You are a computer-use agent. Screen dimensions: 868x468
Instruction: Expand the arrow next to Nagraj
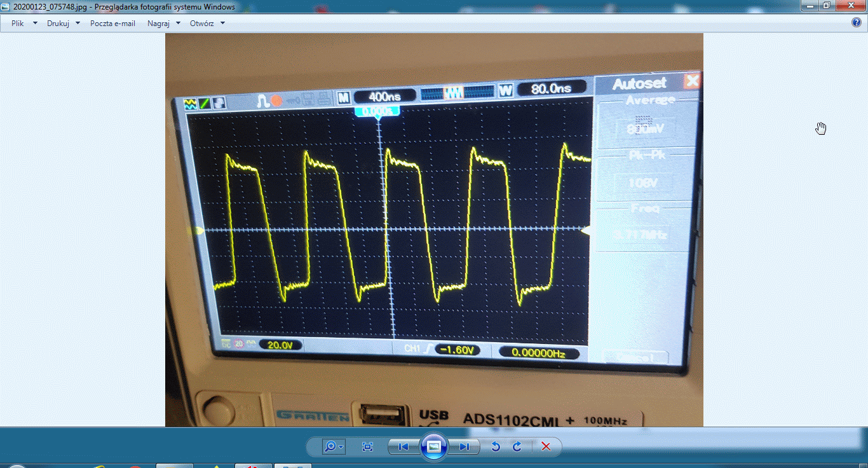pyautogui.click(x=178, y=24)
